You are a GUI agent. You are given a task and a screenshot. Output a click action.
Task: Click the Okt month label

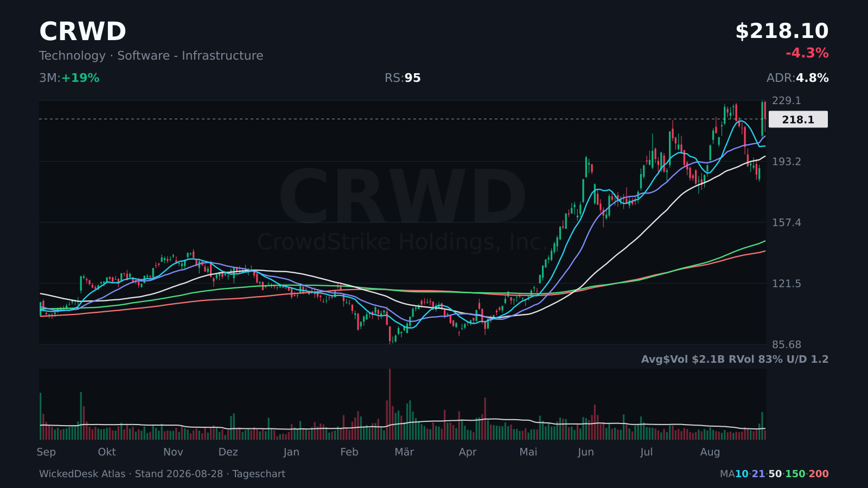[x=107, y=452]
